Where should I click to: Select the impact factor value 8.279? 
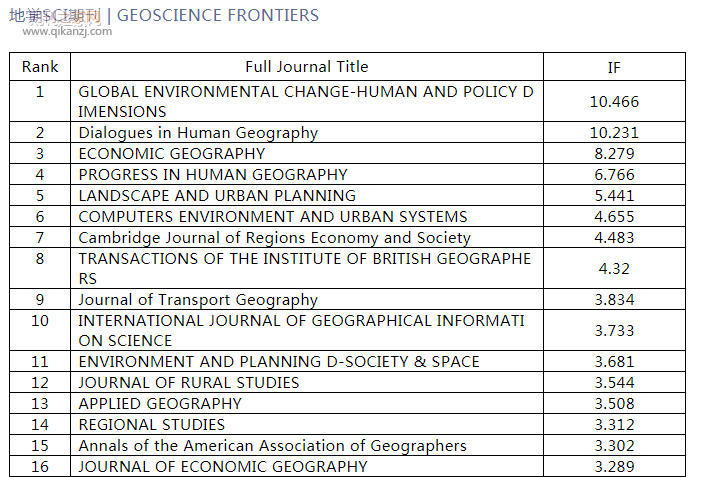(614, 153)
